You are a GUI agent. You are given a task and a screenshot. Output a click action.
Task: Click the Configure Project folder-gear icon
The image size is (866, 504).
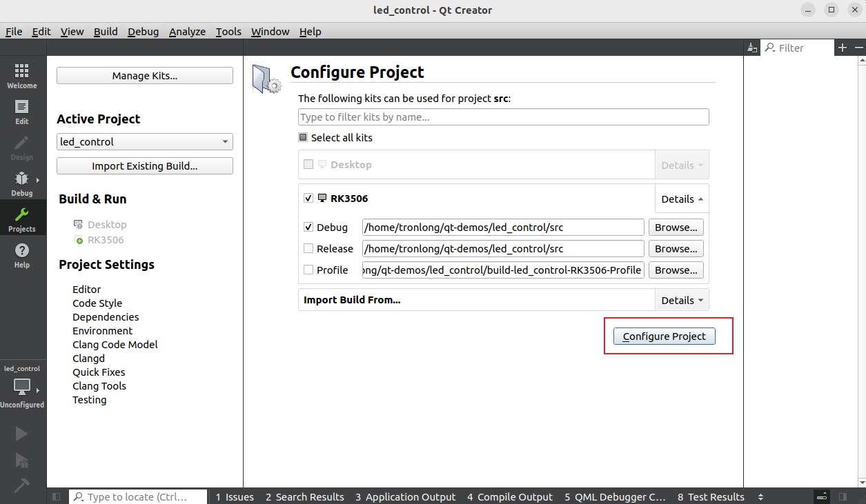[266, 78]
